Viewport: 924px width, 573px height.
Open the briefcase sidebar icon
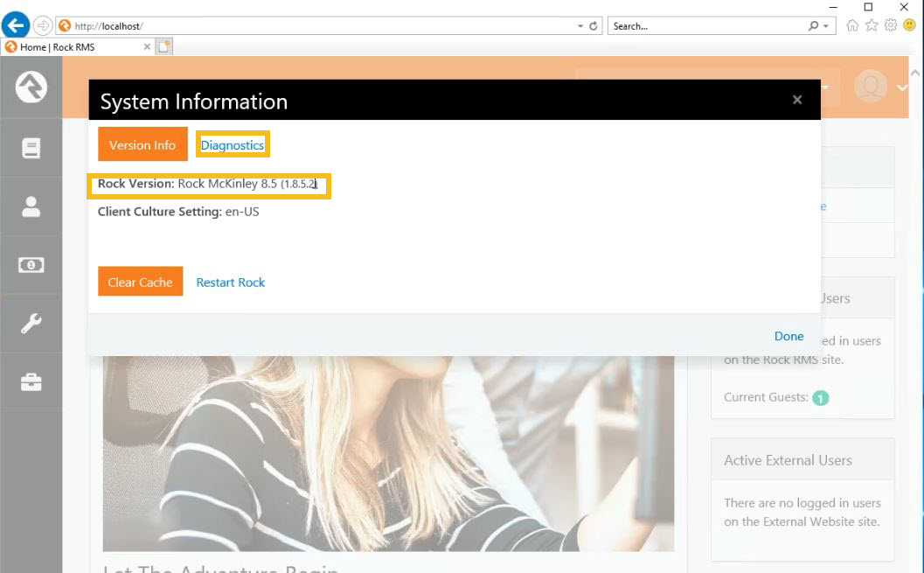31,382
